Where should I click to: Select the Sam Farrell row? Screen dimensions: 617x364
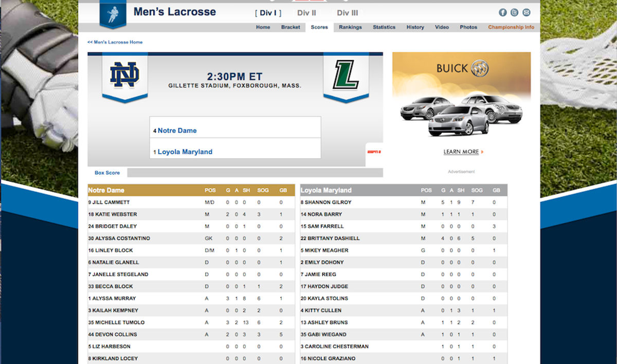[x=404, y=226]
